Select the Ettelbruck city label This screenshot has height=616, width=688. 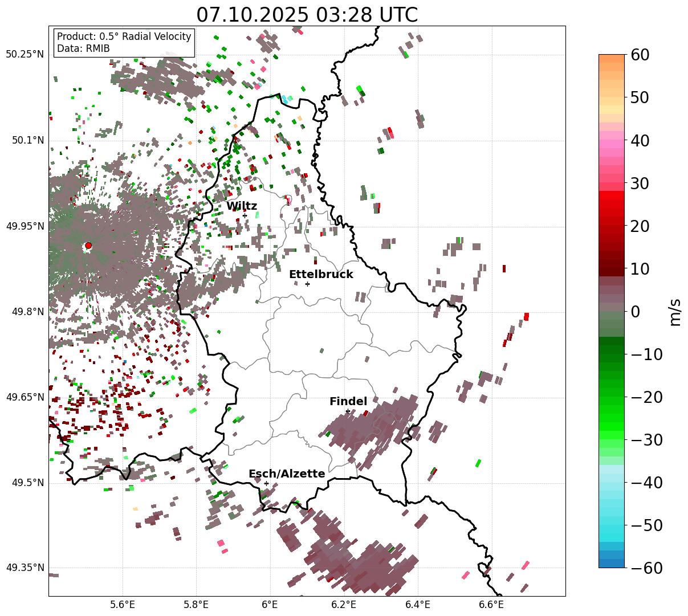(321, 274)
